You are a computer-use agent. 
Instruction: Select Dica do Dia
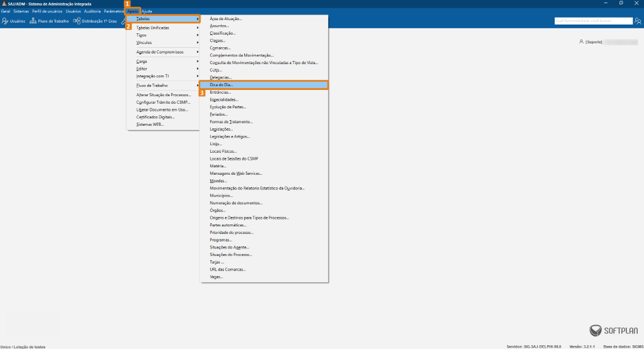tap(264, 85)
